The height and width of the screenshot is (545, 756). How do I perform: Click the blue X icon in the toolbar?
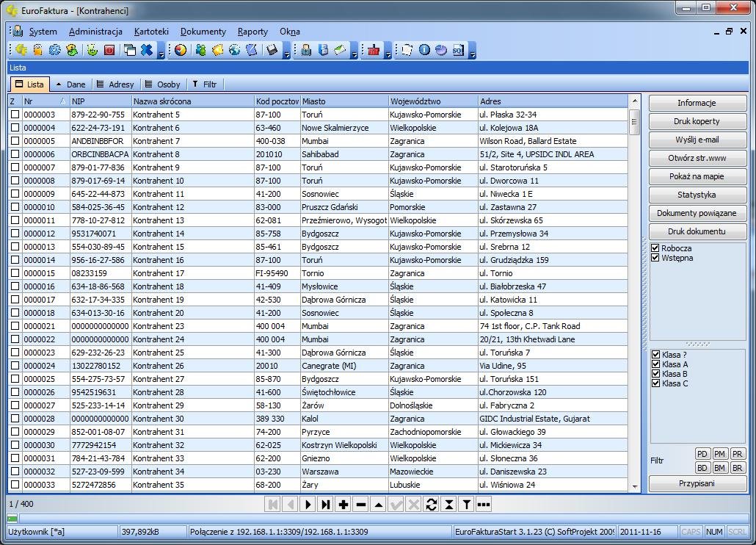pos(147,50)
